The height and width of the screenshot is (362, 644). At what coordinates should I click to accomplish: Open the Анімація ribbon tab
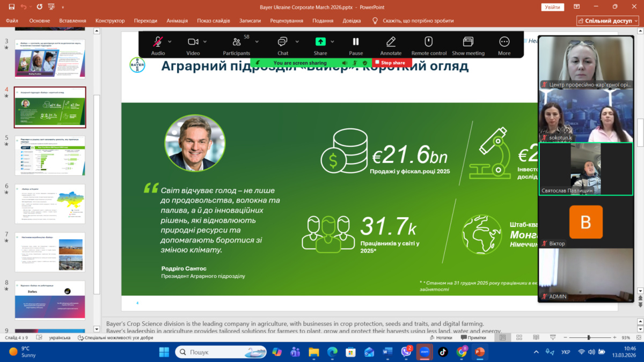click(x=177, y=21)
